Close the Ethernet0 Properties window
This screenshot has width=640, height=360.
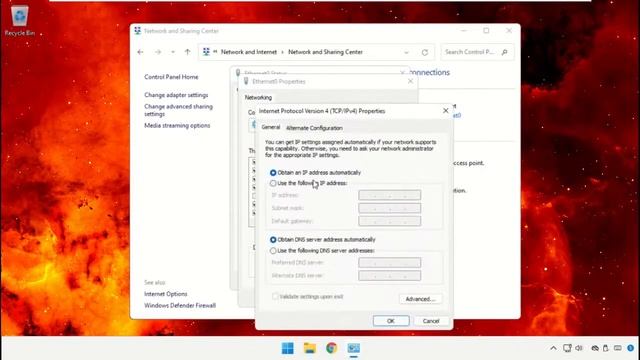410,81
